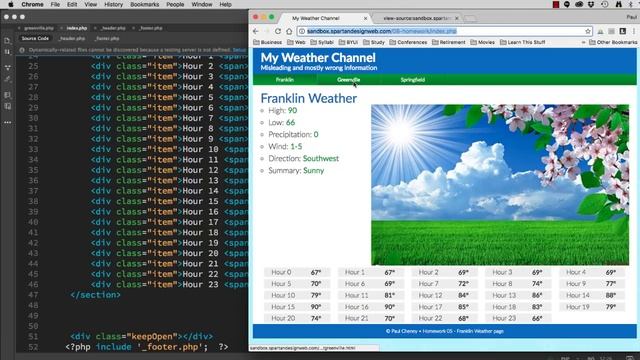Open the Syllabi bookmarks folder
The width and height of the screenshot is (640, 360).
pos(322,42)
